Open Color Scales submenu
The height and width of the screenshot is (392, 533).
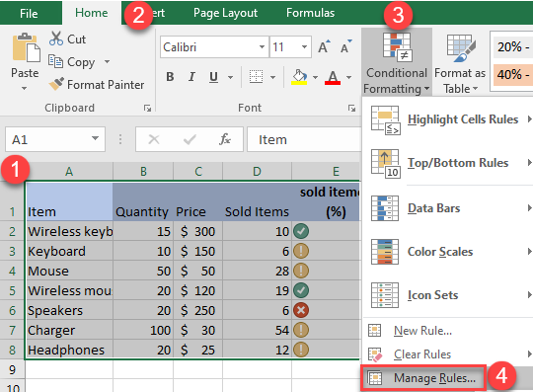(x=448, y=252)
